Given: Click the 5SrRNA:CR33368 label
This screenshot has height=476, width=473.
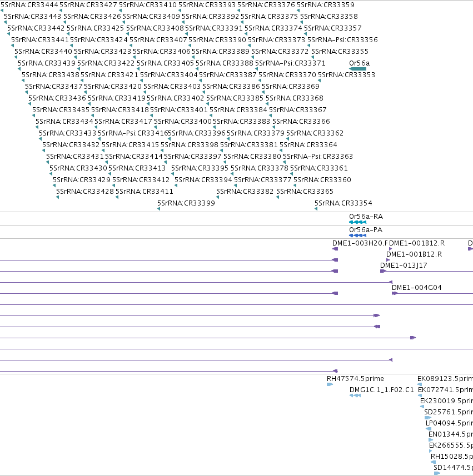Looking at the screenshot, I should [x=295, y=98].
